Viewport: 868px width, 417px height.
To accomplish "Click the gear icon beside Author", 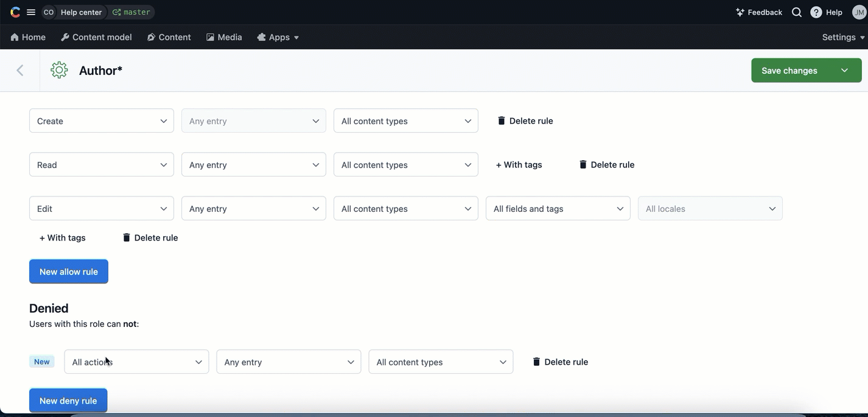I will coord(59,70).
